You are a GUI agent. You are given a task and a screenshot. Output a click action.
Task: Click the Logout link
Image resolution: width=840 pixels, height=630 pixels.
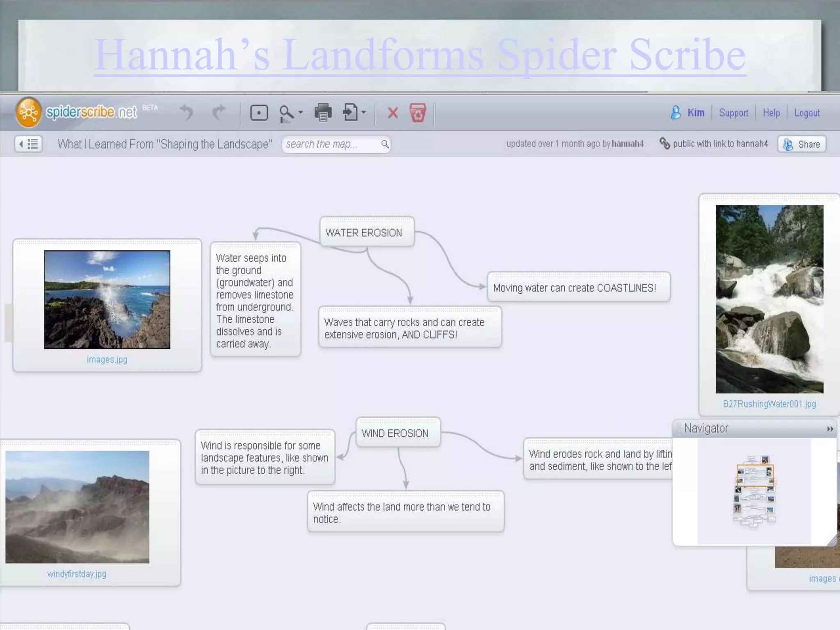(x=807, y=113)
